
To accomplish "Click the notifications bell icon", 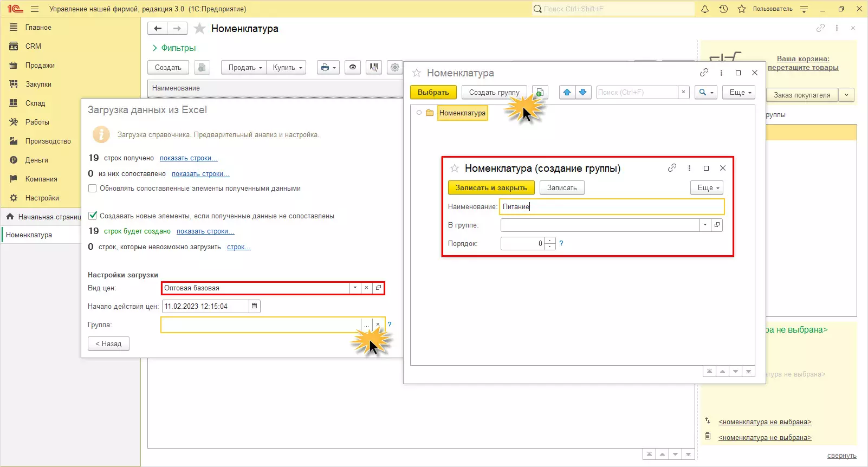I will (x=705, y=9).
